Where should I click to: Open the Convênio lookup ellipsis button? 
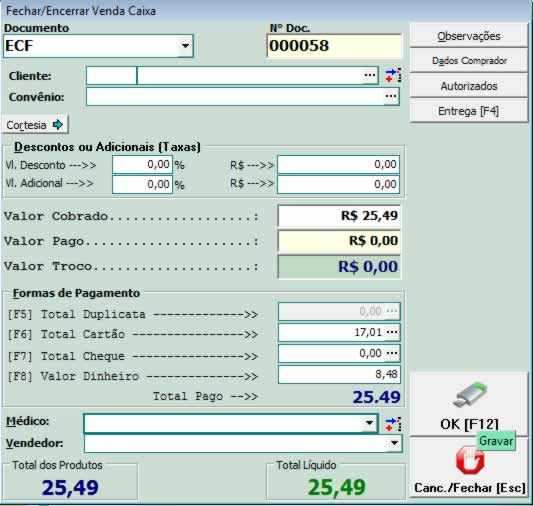(391, 97)
